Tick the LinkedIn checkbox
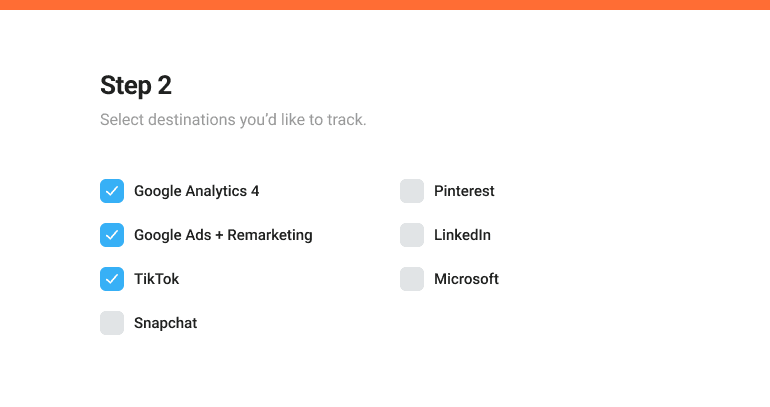This screenshot has height=407, width=770. click(412, 235)
